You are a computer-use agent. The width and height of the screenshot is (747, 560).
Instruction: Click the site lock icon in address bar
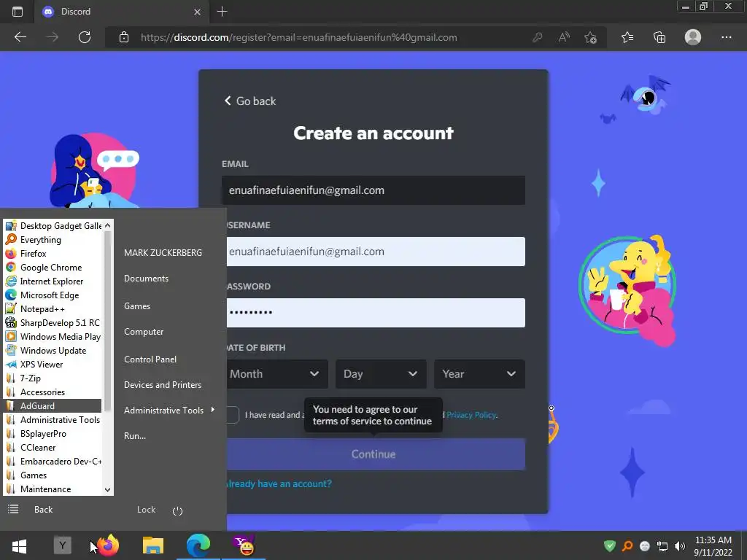[124, 37]
